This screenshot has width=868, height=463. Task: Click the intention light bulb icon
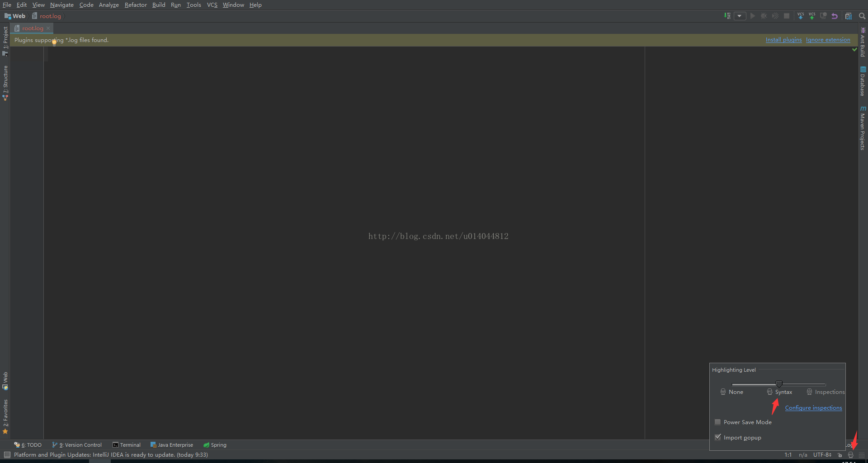click(54, 42)
